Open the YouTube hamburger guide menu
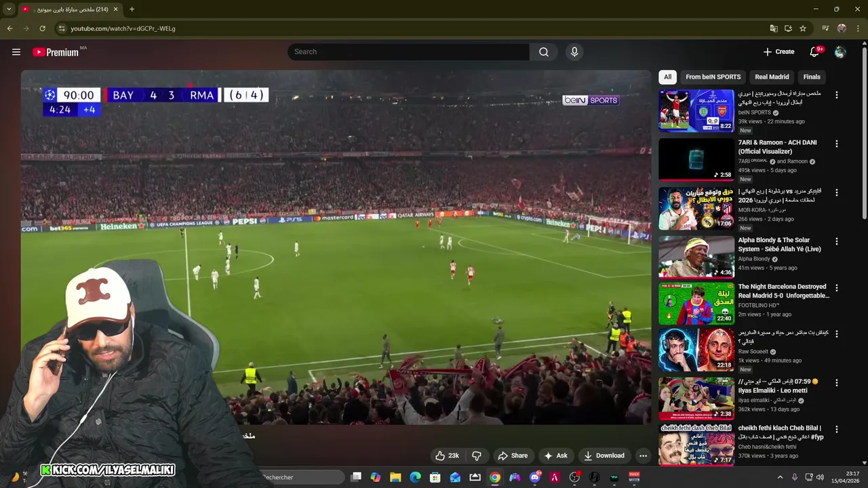Image resolution: width=868 pixels, height=488 pixels. 16,52
